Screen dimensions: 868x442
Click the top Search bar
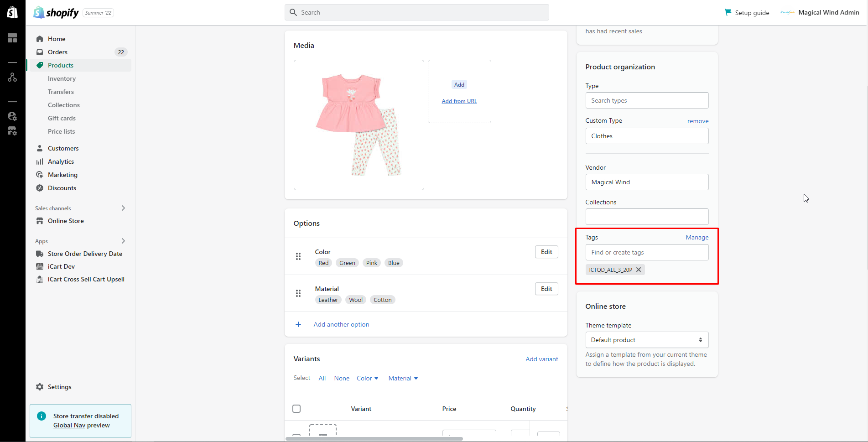417,12
